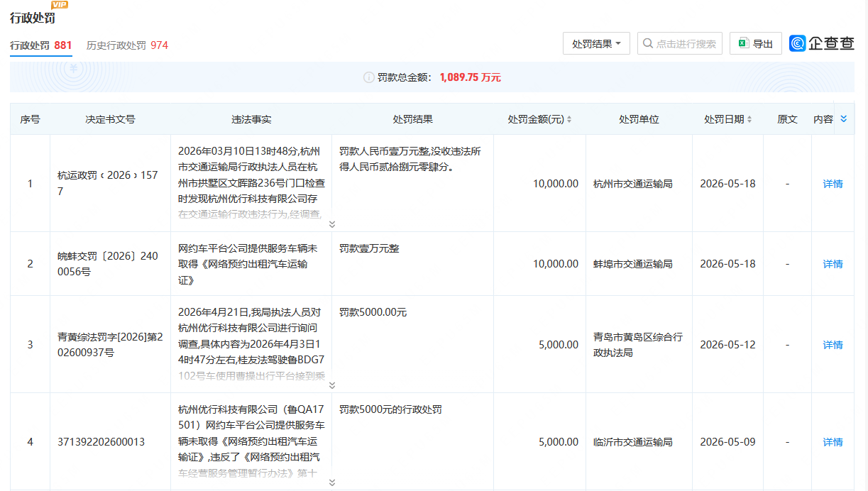This screenshot has height=491, width=868.
Task: Export data with the 导出 button
Action: click(756, 44)
